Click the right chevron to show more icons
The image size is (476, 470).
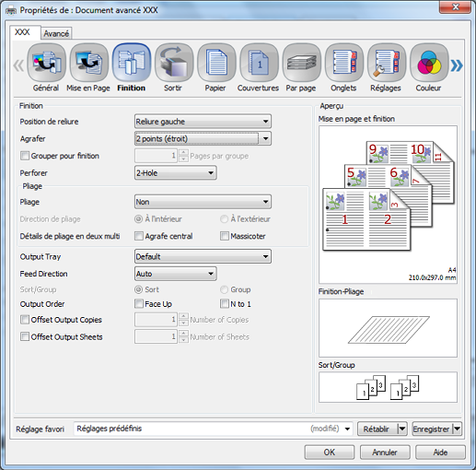pos(457,65)
